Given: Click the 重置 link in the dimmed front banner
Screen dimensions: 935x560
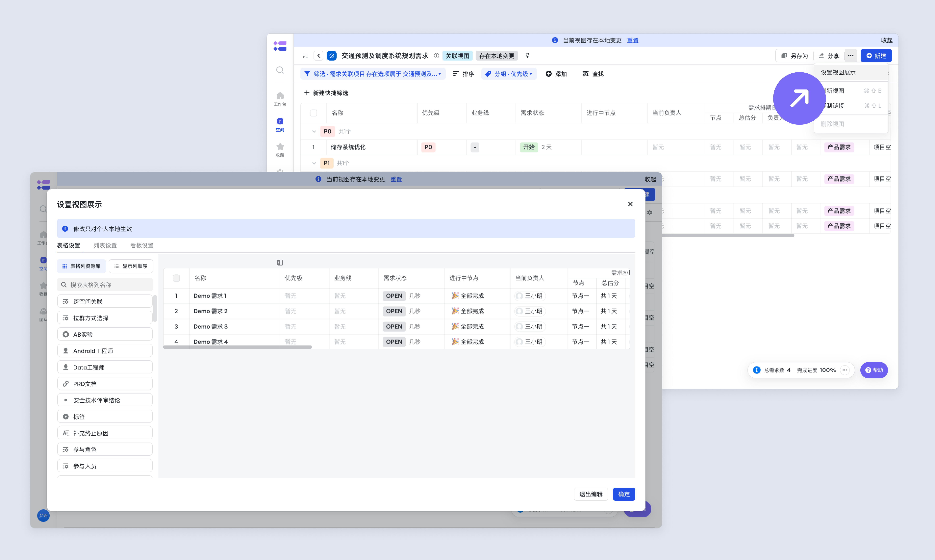Looking at the screenshot, I should [x=396, y=179].
